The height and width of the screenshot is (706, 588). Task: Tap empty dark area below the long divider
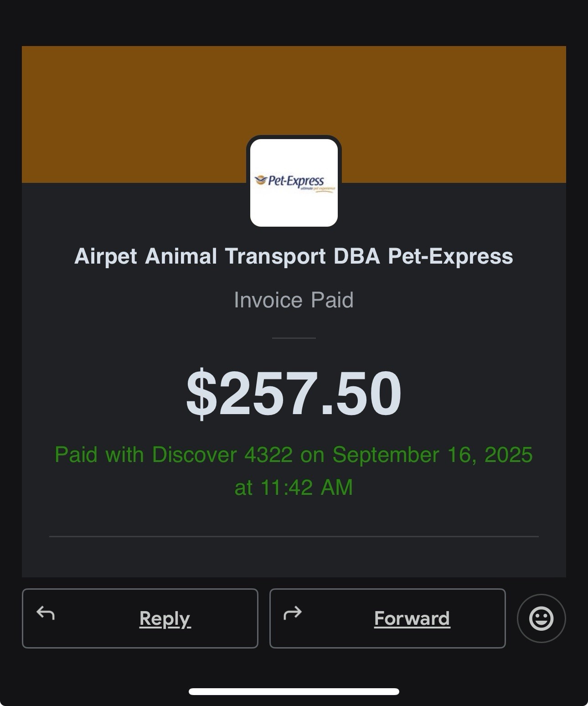click(294, 557)
